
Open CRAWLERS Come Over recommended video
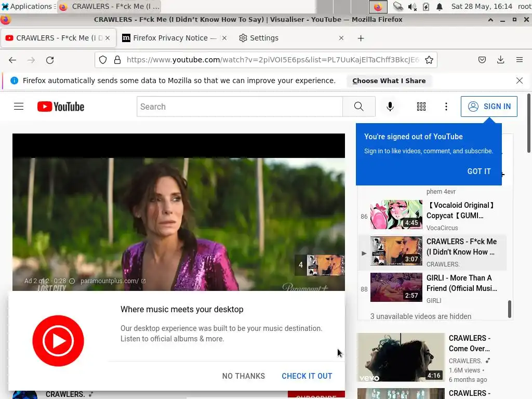click(401, 357)
